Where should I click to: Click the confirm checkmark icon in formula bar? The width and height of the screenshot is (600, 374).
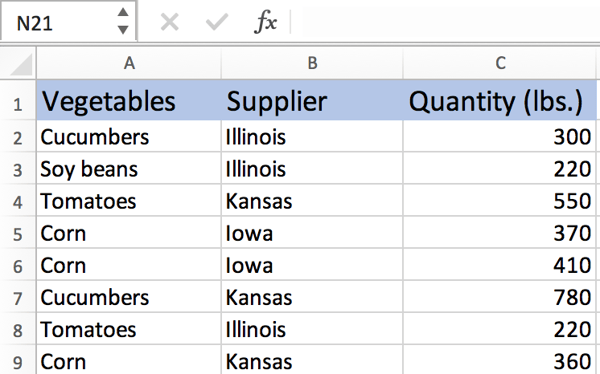(x=217, y=22)
